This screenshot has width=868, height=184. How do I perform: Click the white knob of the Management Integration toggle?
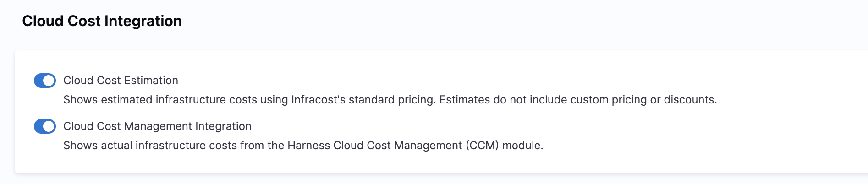coord(49,126)
